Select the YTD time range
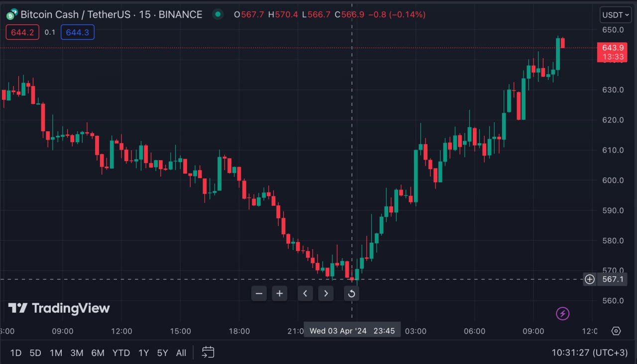 [x=121, y=353]
